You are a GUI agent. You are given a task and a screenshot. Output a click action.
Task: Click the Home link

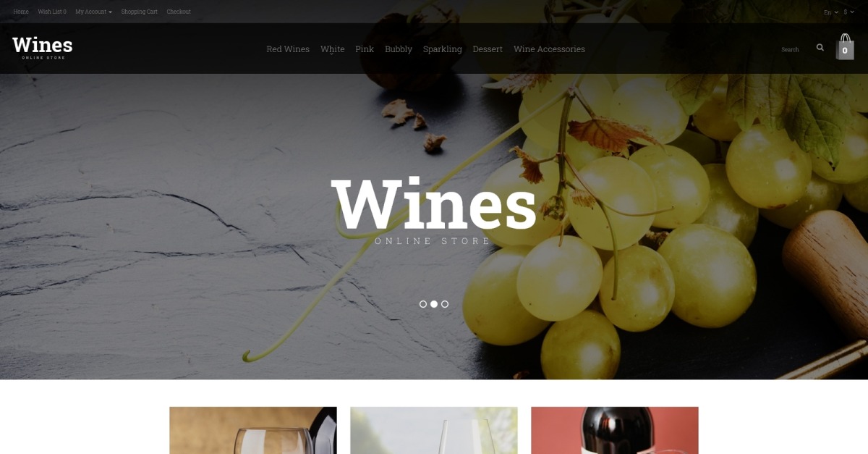[x=21, y=12]
